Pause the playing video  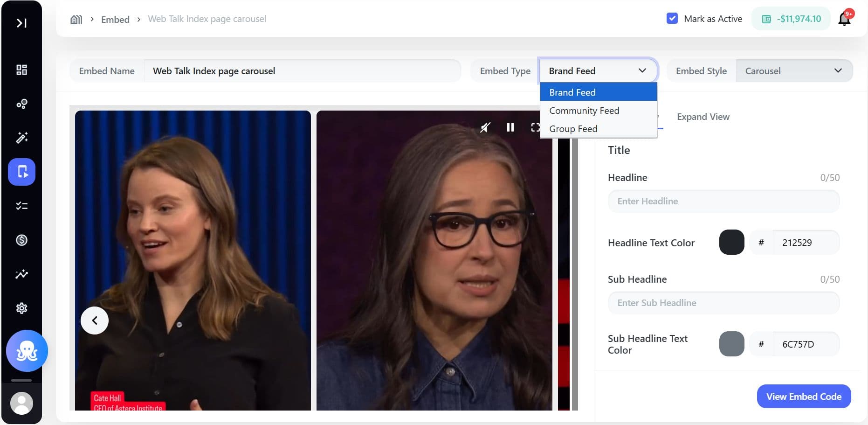(510, 127)
